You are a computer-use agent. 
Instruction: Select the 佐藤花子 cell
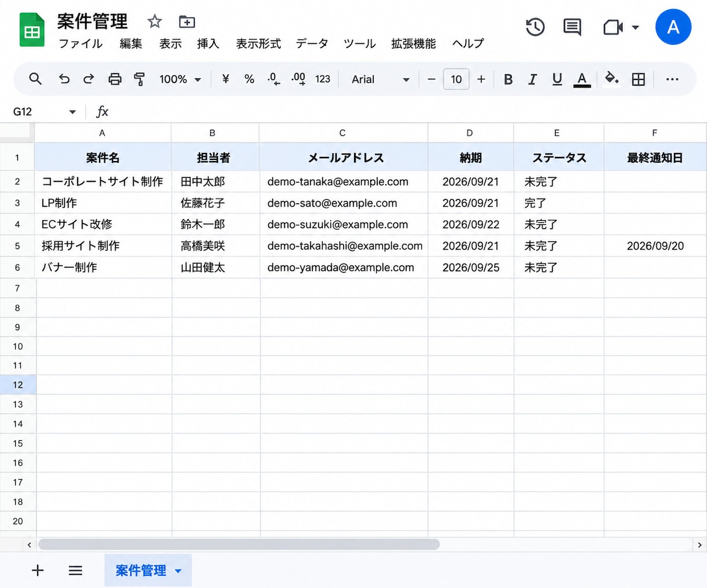[x=215, y=203]
